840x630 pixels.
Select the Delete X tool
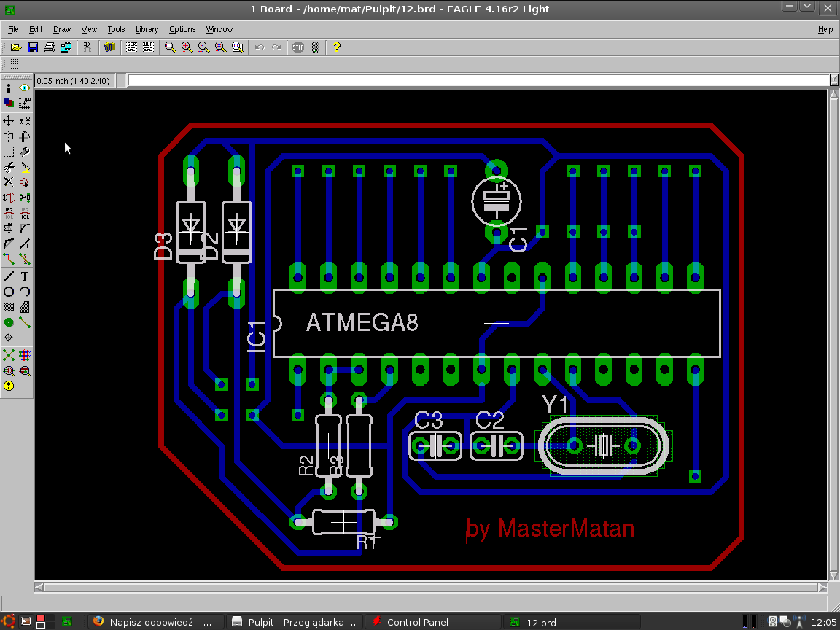pos(9,183)
